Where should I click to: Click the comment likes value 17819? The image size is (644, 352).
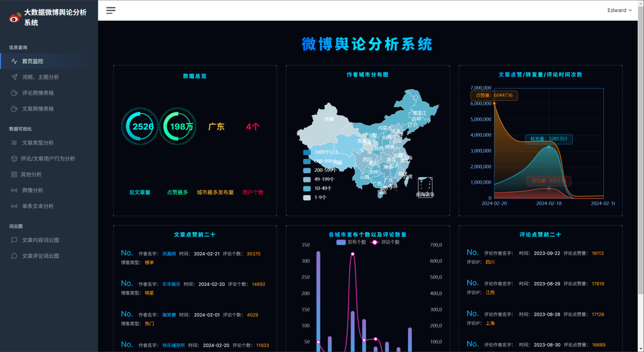point(598,284)
